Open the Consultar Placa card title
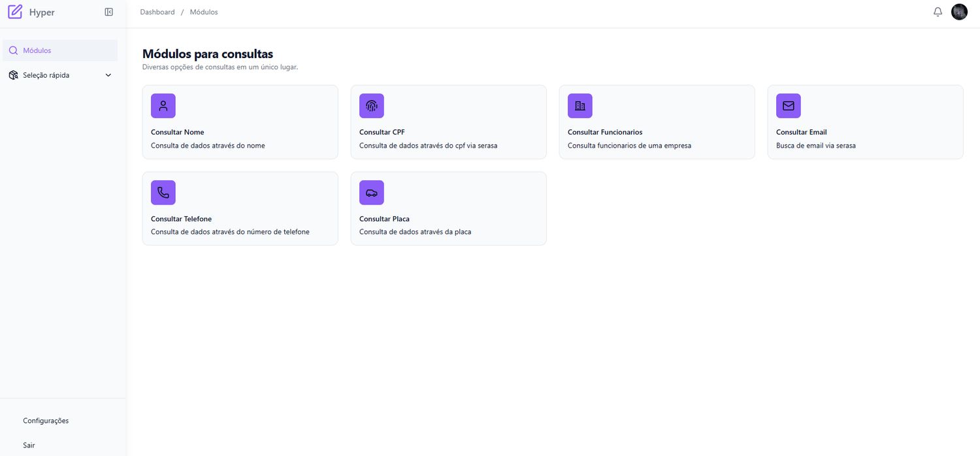This screenshot has height=456, width=980. 384,219
